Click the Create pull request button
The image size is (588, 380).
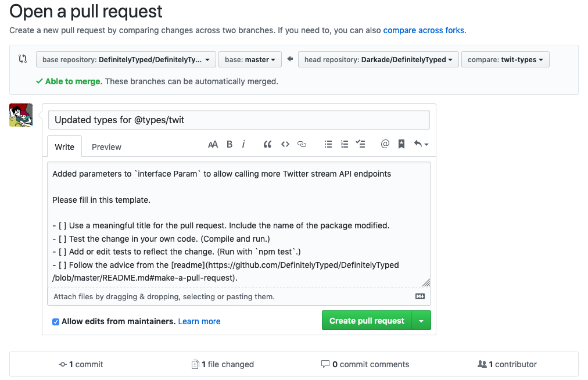point(367,320)
